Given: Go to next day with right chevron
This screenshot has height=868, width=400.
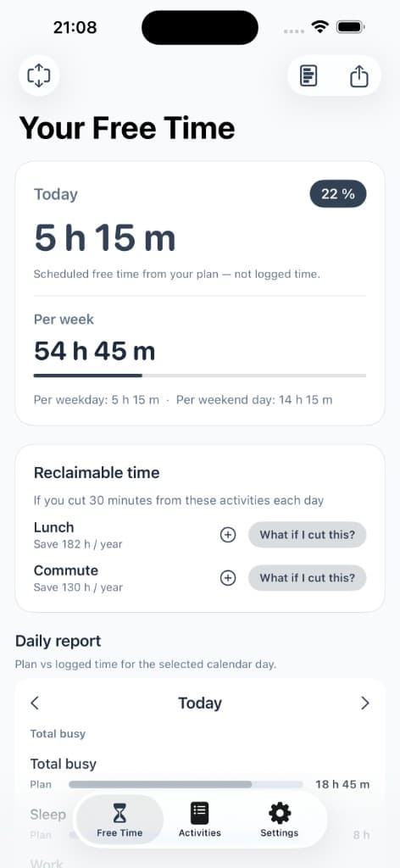Looking at the screenshot, I should pos(364,703).
